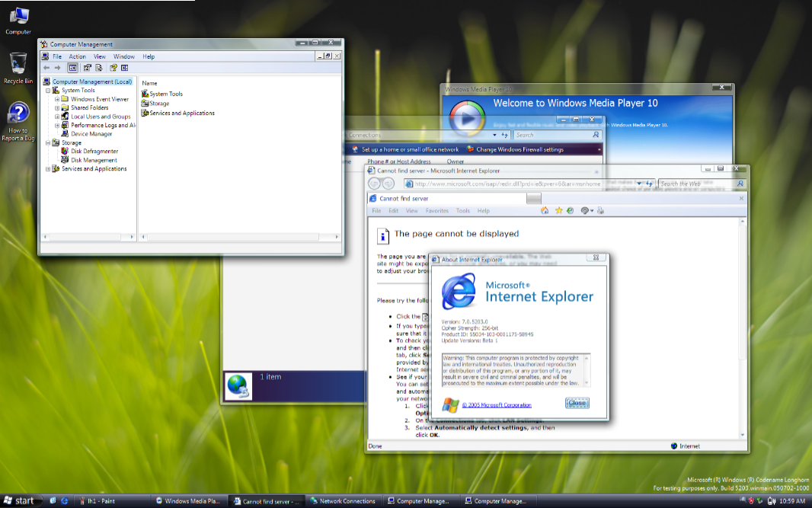Expand Services and Applications tree node
The width and height of the screenshot is (812, 508).
48,169
